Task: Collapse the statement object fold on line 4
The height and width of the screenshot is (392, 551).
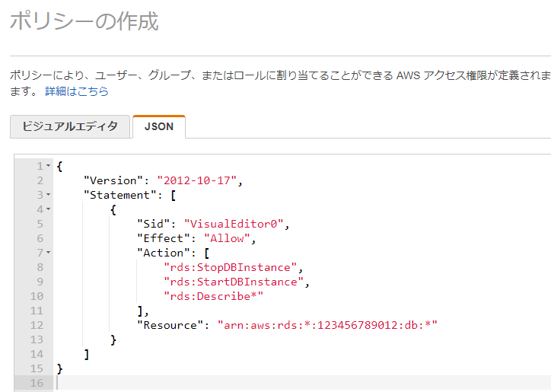Action: click(x=49, y=209)
